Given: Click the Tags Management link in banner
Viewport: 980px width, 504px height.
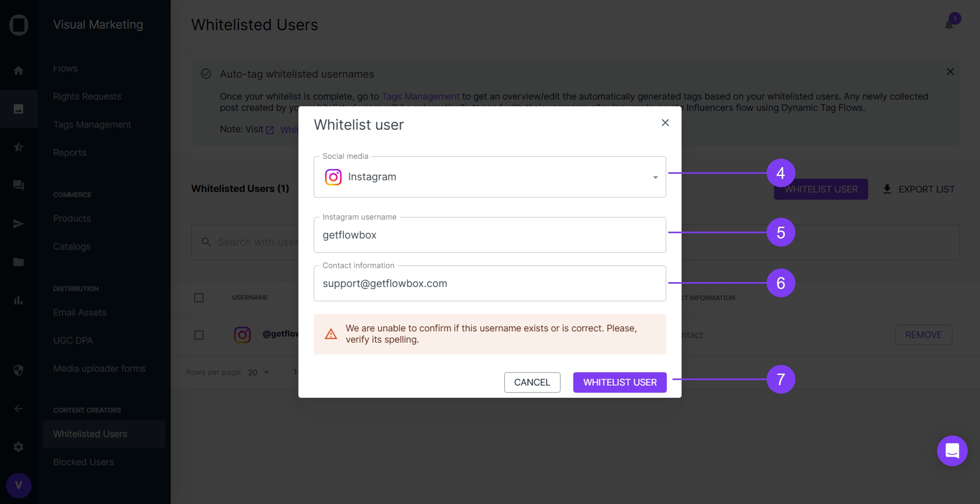Looking at the screenshot, I should (420, 97).
